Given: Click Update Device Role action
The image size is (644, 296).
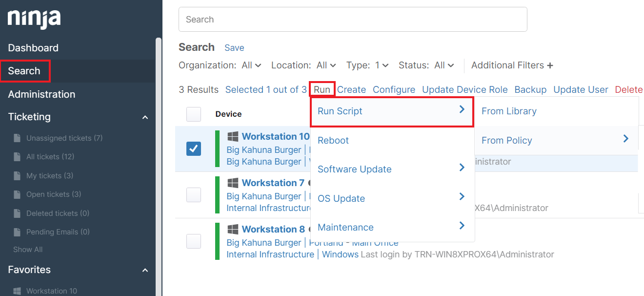Looking at the screenshot, I should pos(464,89).
